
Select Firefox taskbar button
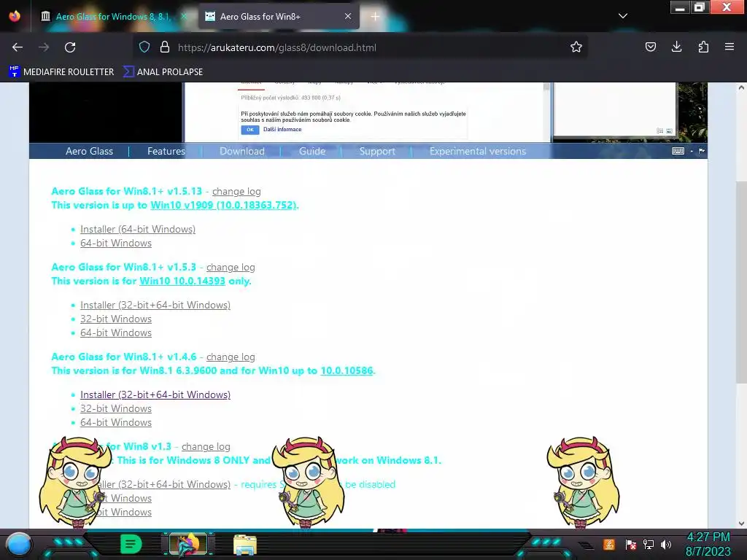(188, 544)
